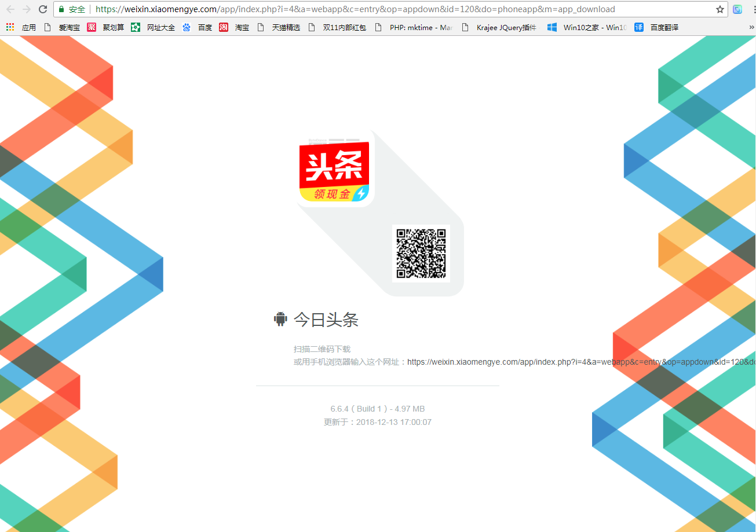Open the extension icon beside the star
This screenshot has width=756, height=532.
pos(737,9)
